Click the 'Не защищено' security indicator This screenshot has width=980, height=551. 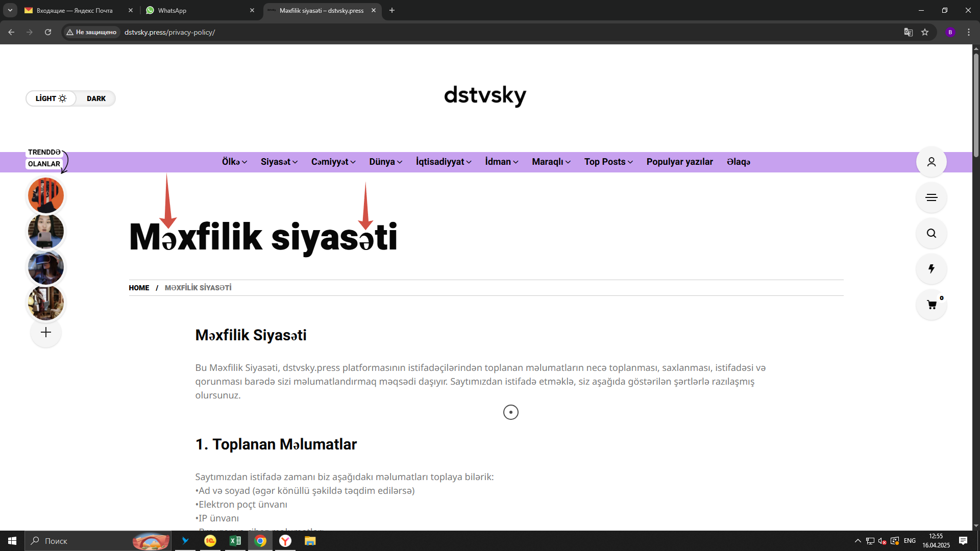point(91,32)
